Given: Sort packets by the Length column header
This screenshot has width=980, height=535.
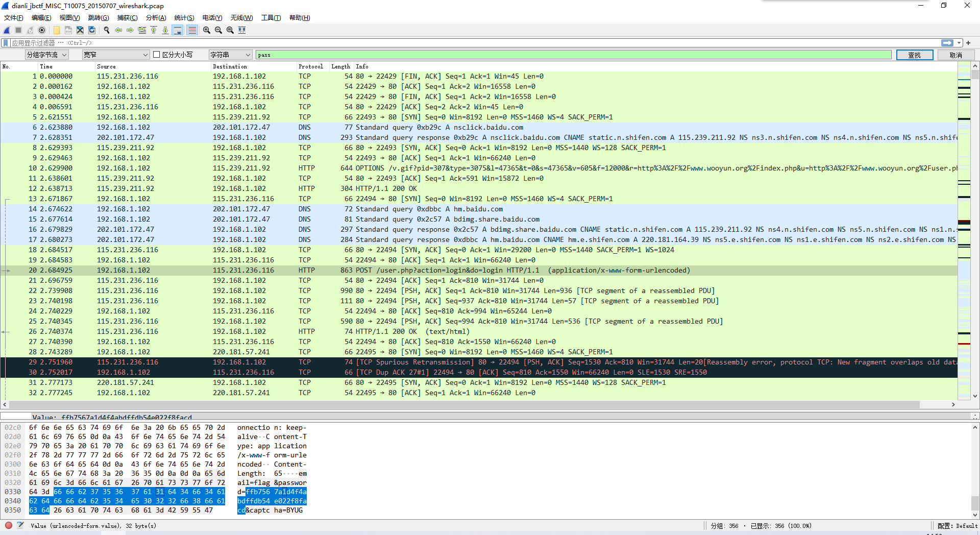Looking at the screenshot, I should (340, 66).
